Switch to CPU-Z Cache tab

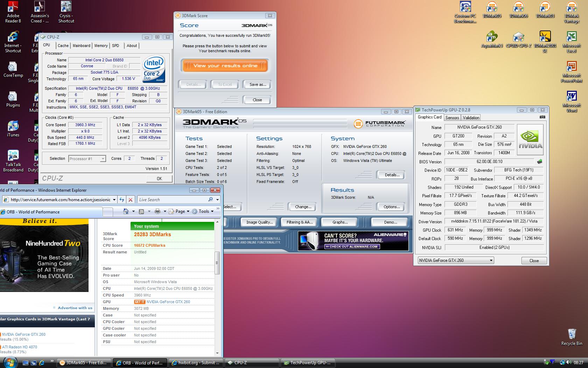click(63, 46)
